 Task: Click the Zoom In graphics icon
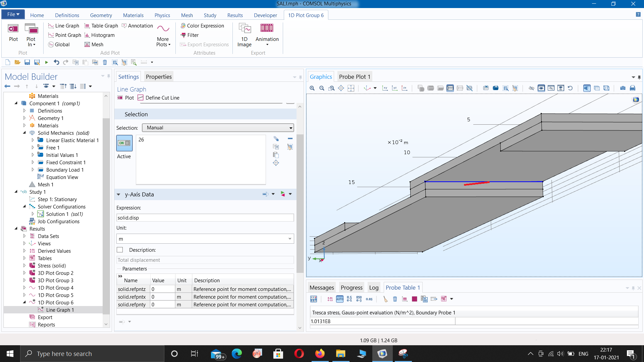point(312,88)
